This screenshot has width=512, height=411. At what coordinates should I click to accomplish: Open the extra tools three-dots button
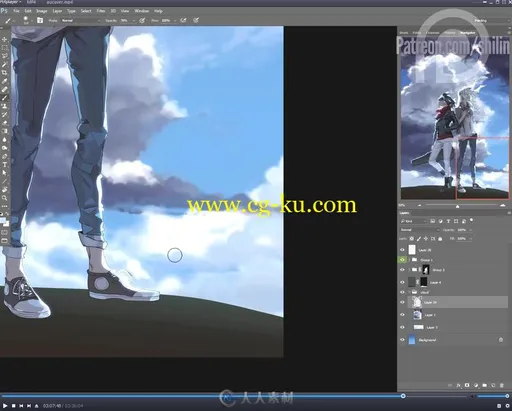[5, 206]
